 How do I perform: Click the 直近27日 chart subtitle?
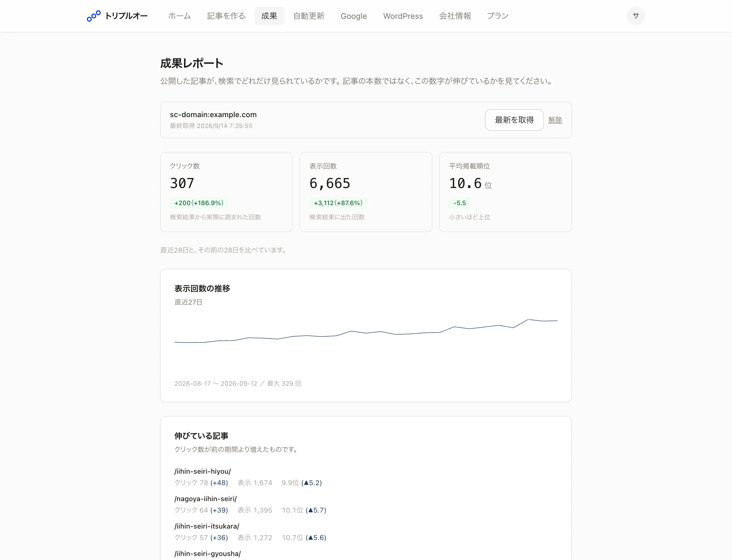point(188,302)
